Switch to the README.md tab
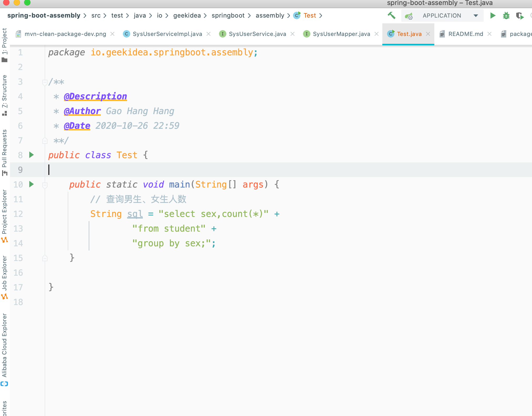532x416 pixels. [465, 34]
